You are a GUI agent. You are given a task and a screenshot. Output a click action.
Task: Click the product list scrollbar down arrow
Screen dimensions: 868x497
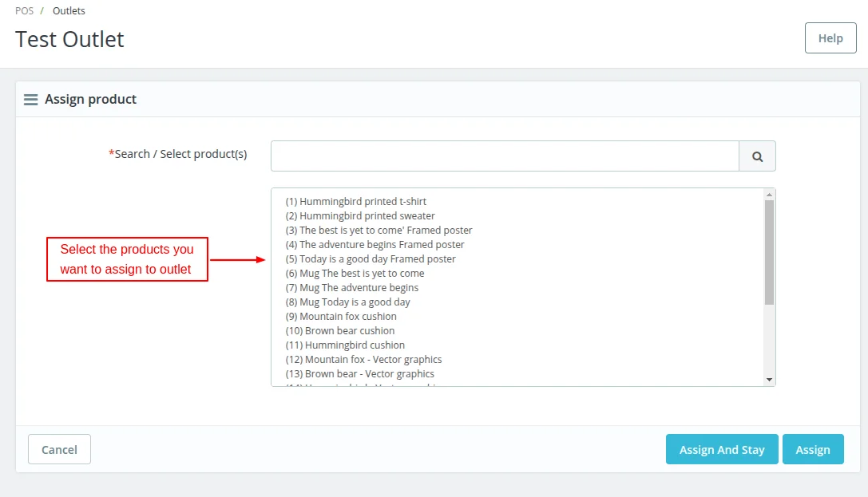(x=768, y=380)
